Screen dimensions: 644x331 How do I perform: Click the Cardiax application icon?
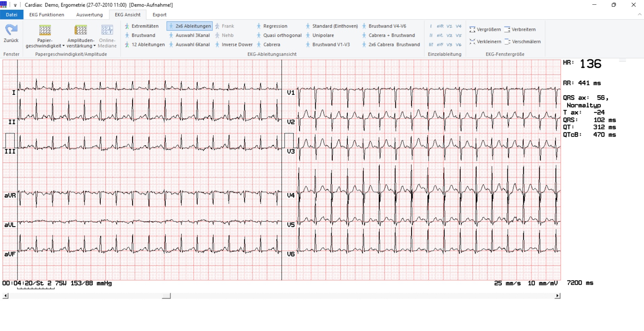coord(4,5)
